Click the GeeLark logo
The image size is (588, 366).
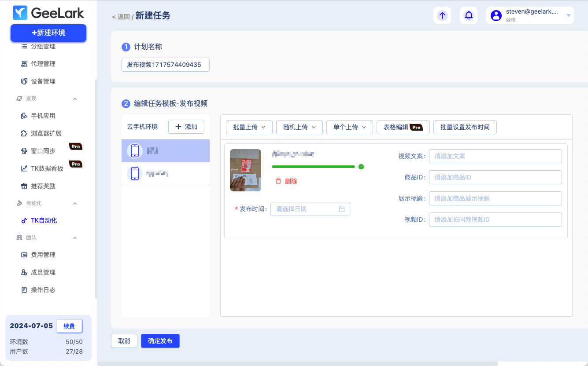(48, 13)
